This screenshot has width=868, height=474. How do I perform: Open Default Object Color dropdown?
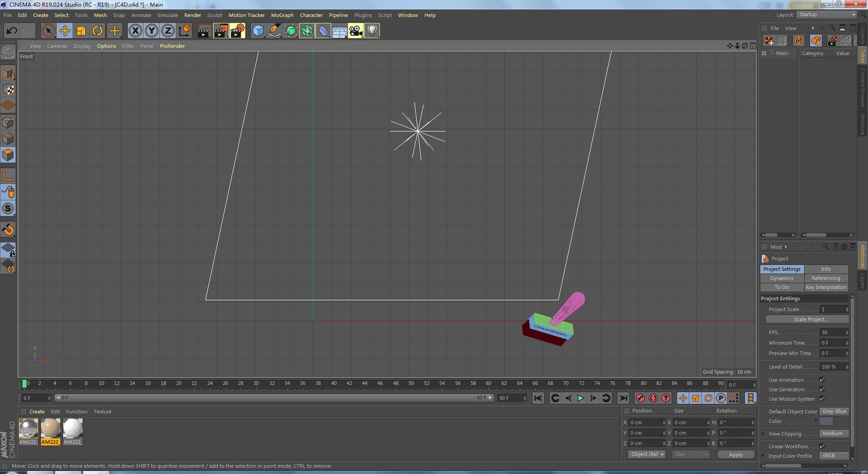pyautogui.click(x=835, y=412)
